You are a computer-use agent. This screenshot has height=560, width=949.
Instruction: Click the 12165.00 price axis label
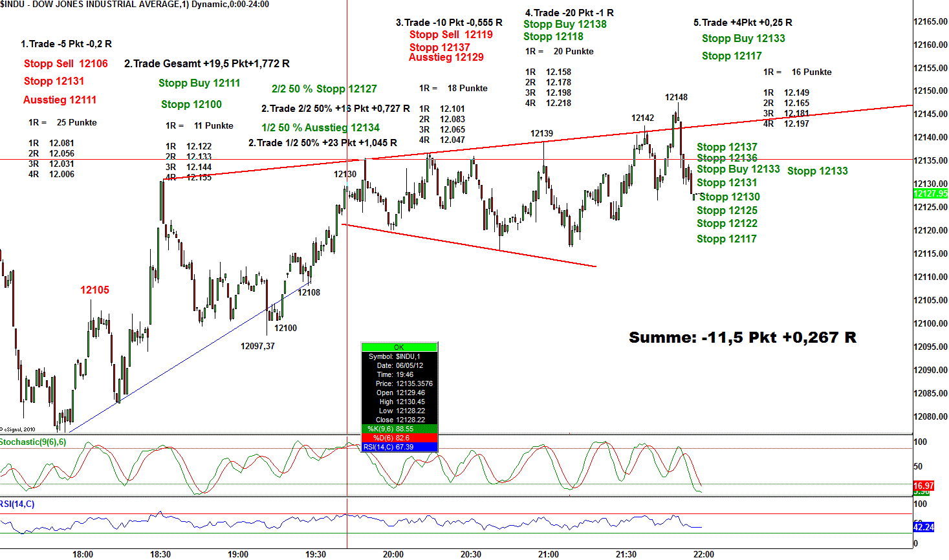point(930,22)
